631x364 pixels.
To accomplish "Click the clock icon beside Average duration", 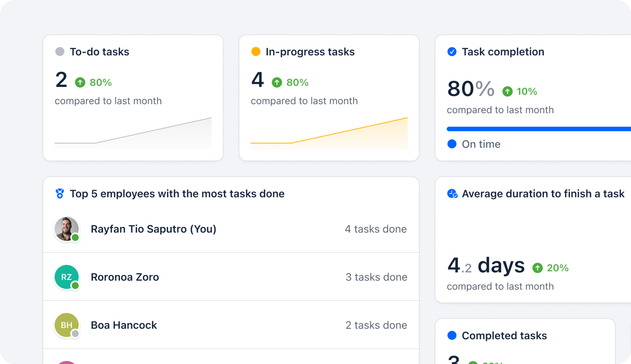I will pyautogui.click(x=452, y=194).
